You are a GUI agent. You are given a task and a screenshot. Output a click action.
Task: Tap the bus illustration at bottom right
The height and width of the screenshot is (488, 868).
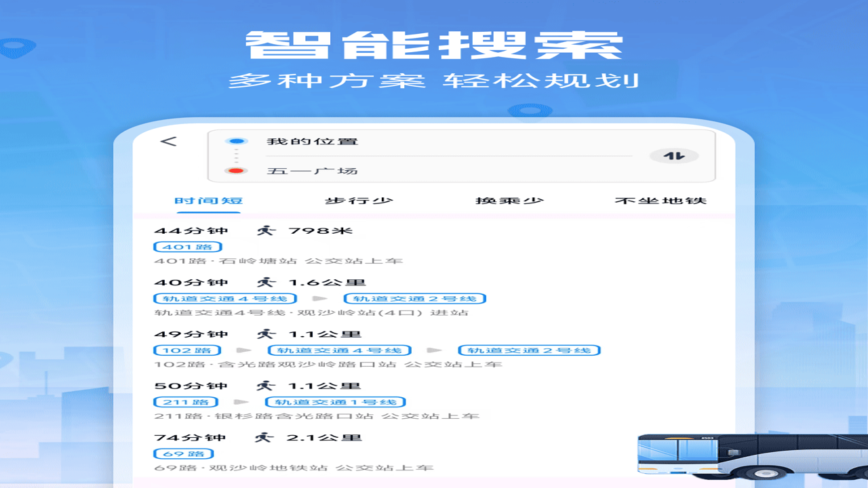752,457
